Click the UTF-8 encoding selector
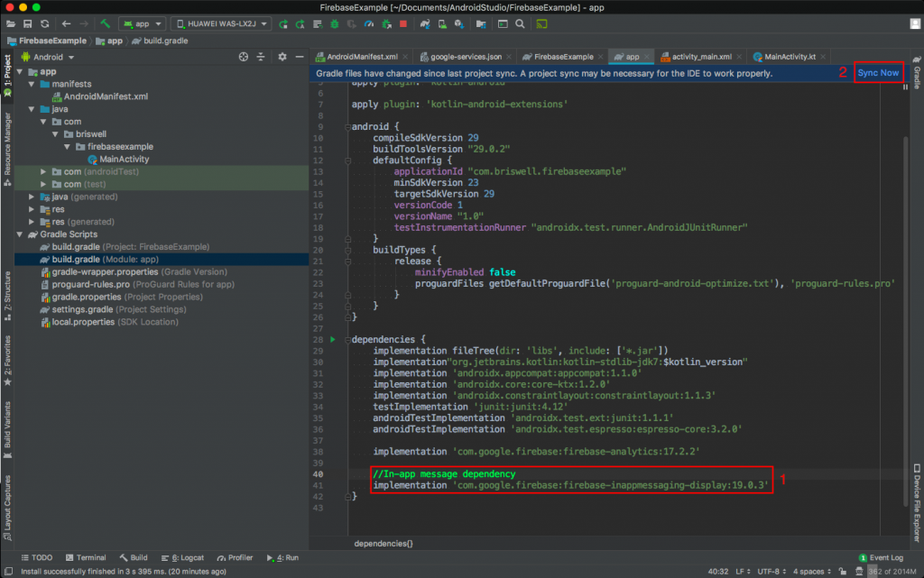This screenshot has width=924, height=578. [772, 571]
